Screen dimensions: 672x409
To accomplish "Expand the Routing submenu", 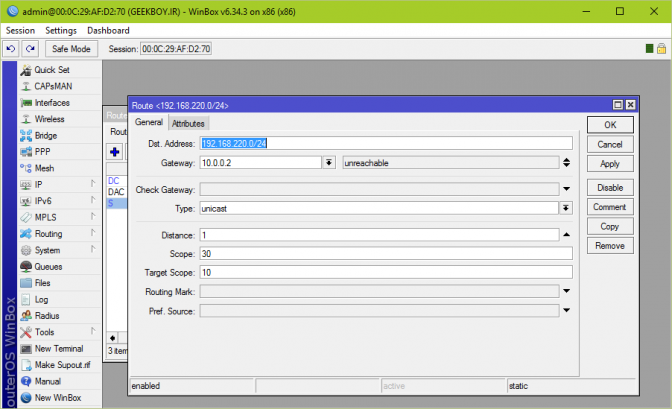I will tap(93, 233).
